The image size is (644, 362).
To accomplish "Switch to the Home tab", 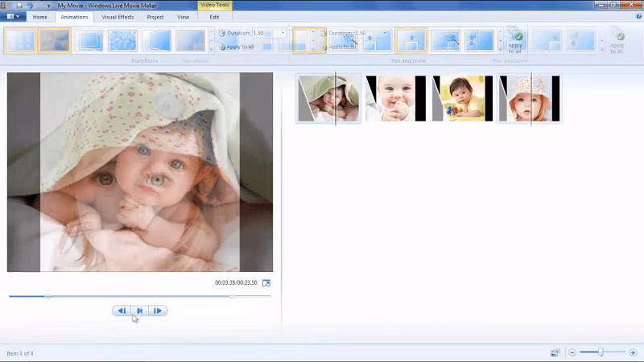I will click(39, 17).
